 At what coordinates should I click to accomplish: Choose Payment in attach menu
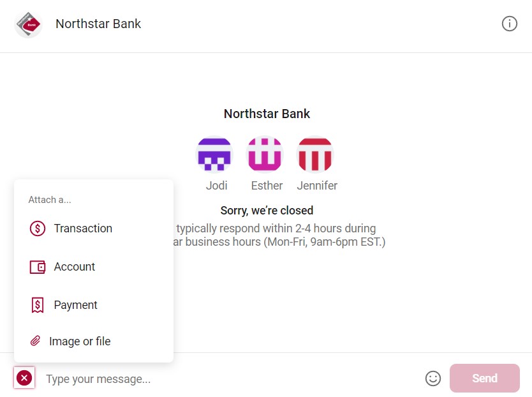[76, 305]
